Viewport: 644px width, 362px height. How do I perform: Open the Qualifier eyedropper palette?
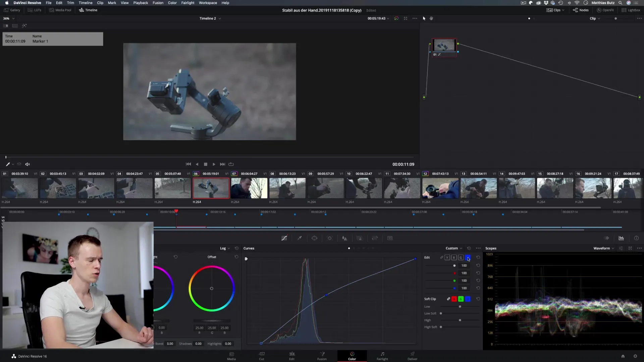[300, 238]
